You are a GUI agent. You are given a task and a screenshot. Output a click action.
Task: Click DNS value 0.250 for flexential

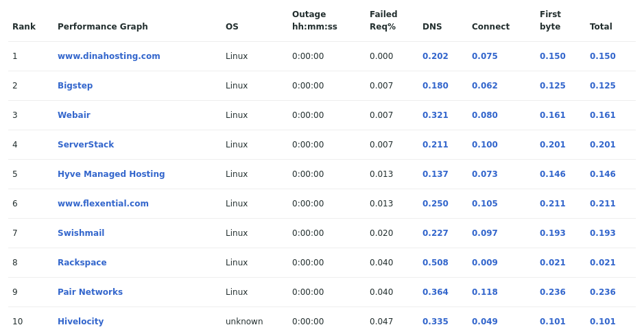click(x=436, y=204)
